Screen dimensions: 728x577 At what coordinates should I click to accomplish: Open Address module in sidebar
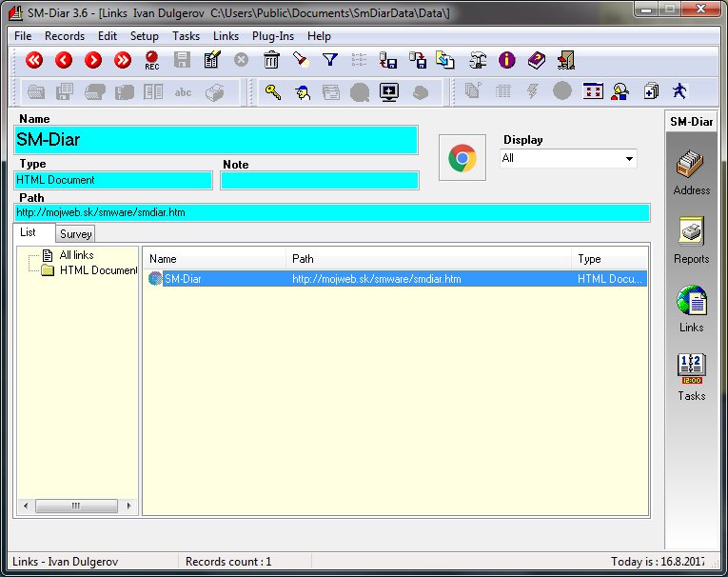pos(691,172)
